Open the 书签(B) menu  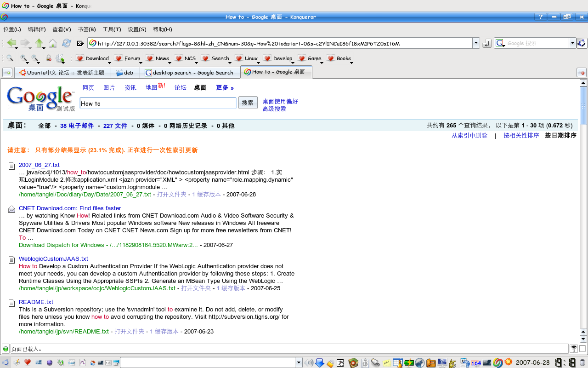87,29
